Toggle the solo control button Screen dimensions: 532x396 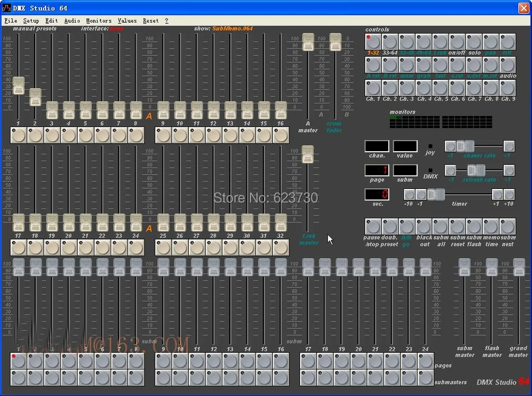pyautogui.click(x=474, y=42)
